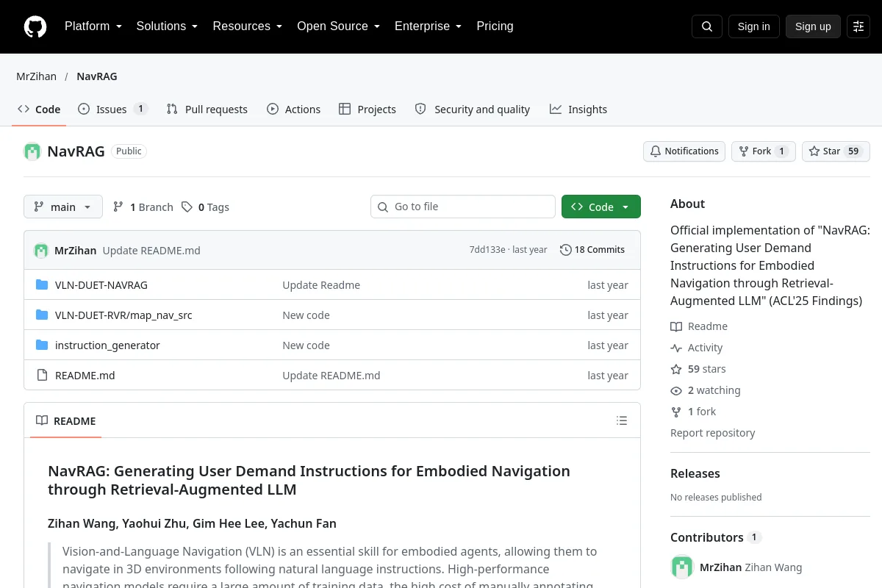Click the 2 watching link text
Viewport: 882px width, 588px height.
tap(714, 390)
